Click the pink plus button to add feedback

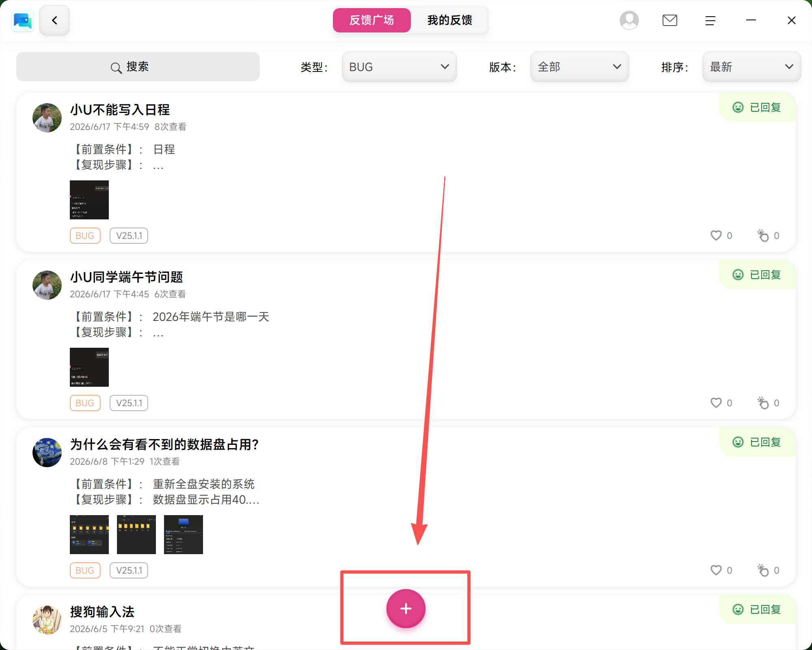point(406,608)
